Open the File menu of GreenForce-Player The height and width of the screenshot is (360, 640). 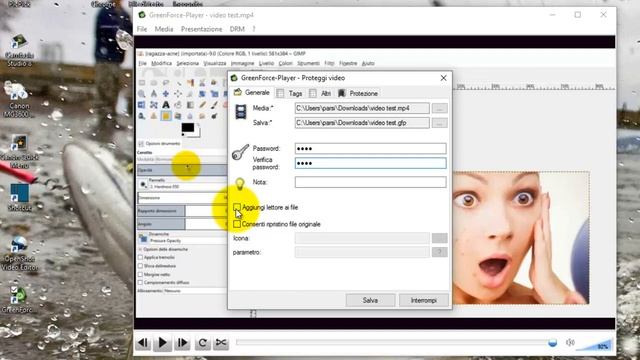pos(142,29)
